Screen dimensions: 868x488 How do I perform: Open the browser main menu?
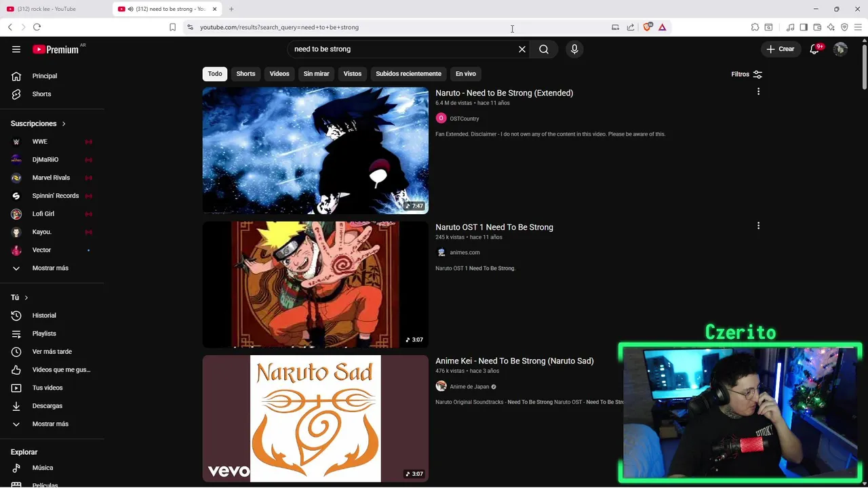pos(858,27)
